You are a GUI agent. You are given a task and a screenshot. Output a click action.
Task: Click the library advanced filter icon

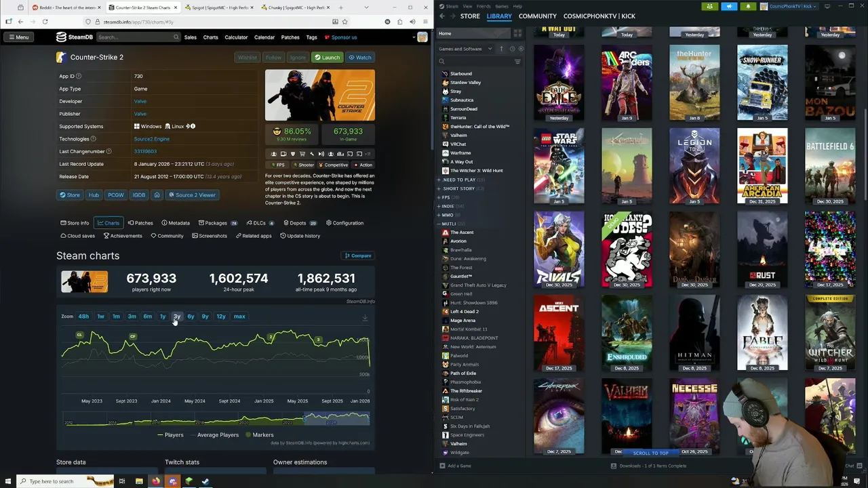517,62
